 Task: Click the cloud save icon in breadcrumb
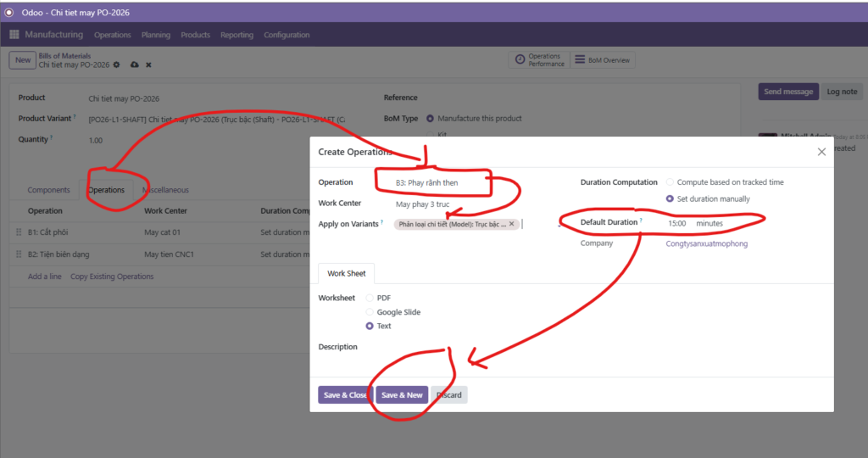click(133, 65)
